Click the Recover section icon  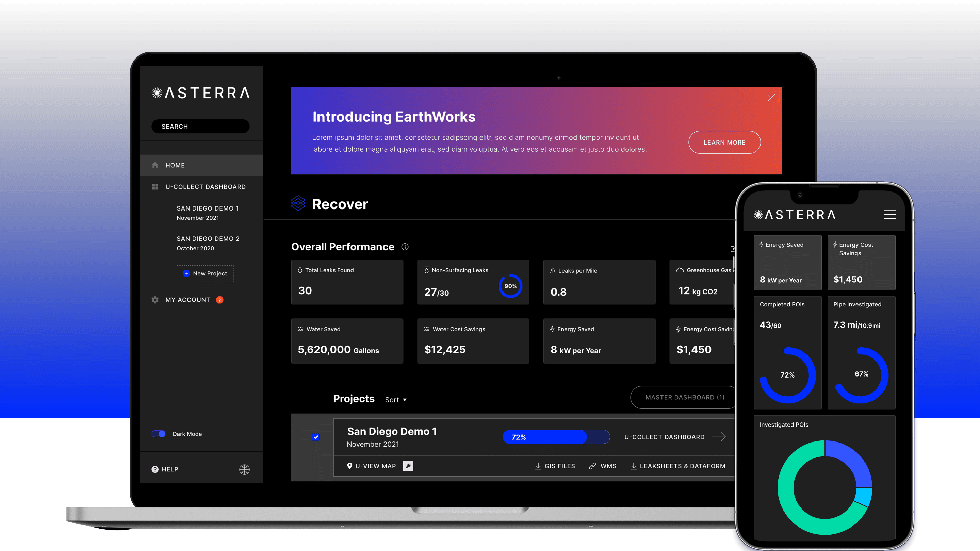point(298,204)
